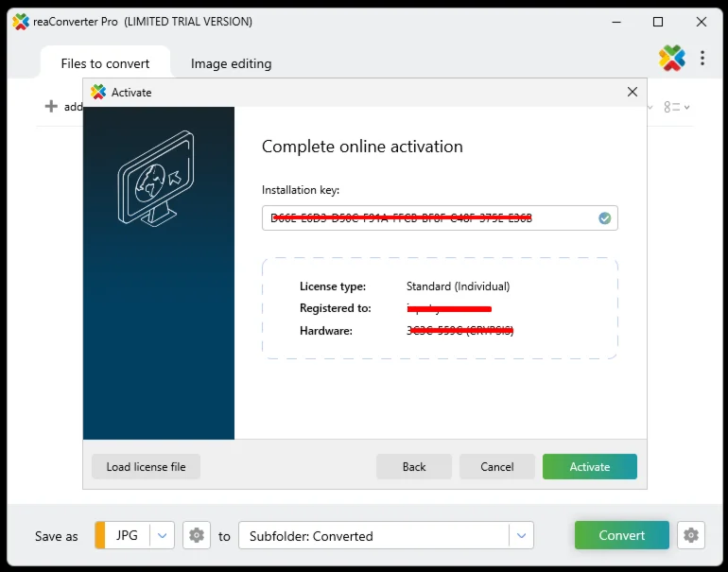Image resolution: width=728 pixels, height=572 pixels.
Task: Click the checkmark icon in key field
Action: (604, 218)
